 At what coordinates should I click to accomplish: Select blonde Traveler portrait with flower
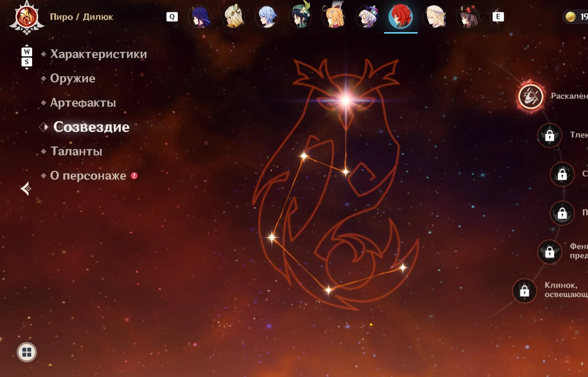pyautogui.click(x=233, y=16)
